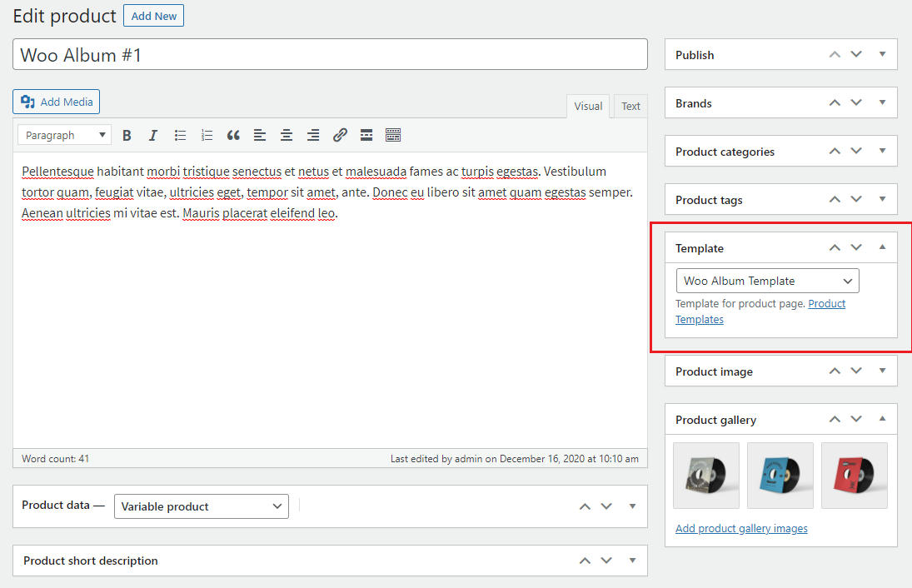Toggle the Product short description panel
The width and height of the screenshot is (912, 588).
click(632, 561)
